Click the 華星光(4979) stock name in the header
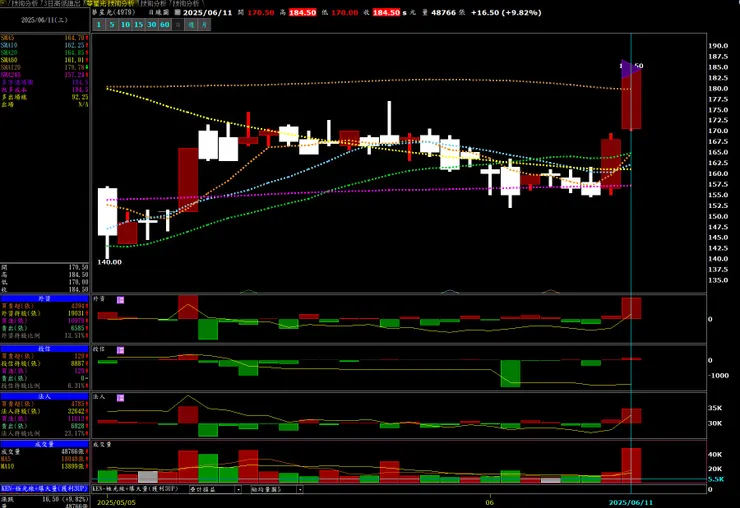740x508 pixels. pyautogui.click(x=113, y=13)
